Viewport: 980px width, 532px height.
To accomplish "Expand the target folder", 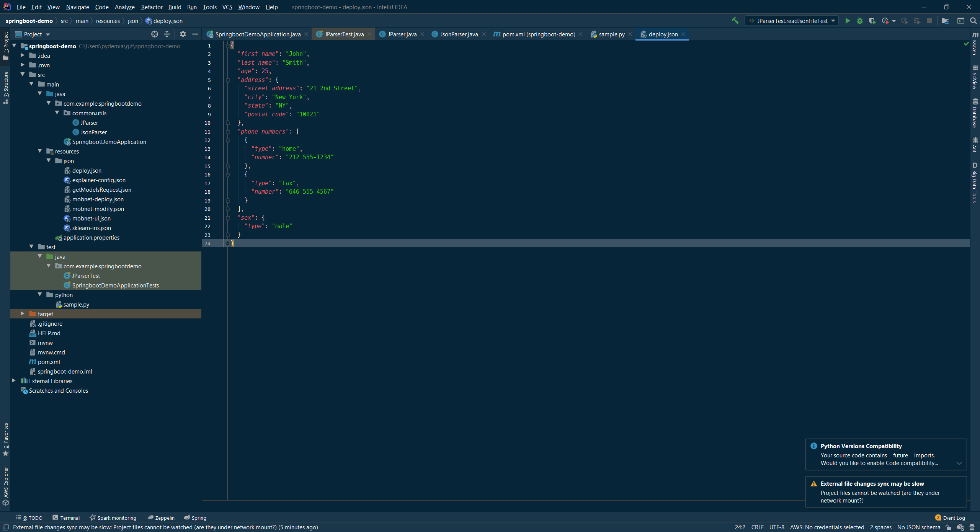I will [23, 314].
